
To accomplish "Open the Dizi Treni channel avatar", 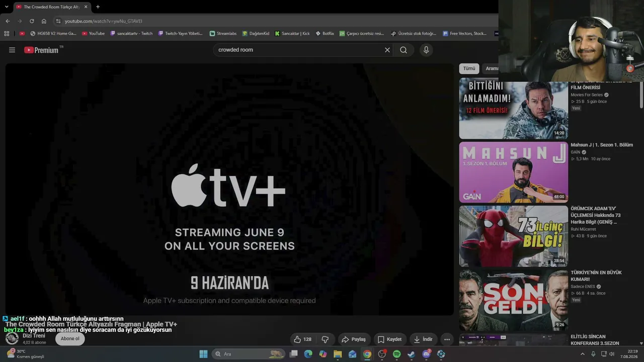I will click(12, 338).
